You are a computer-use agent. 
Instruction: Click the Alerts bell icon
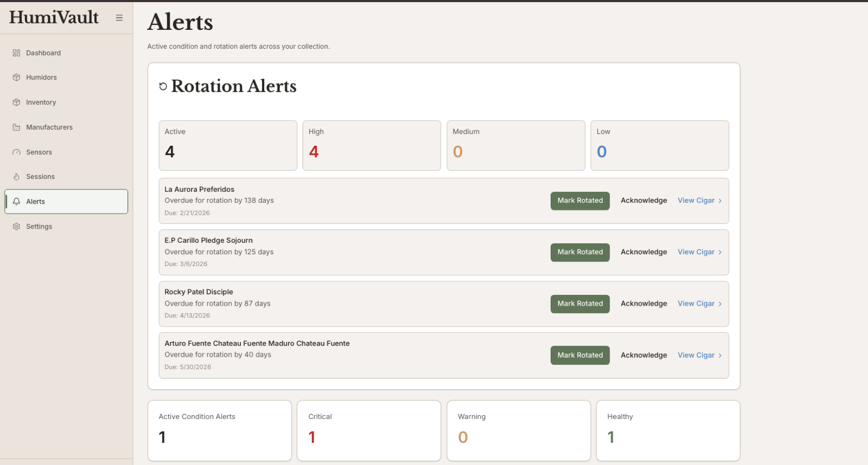(16, 202)
